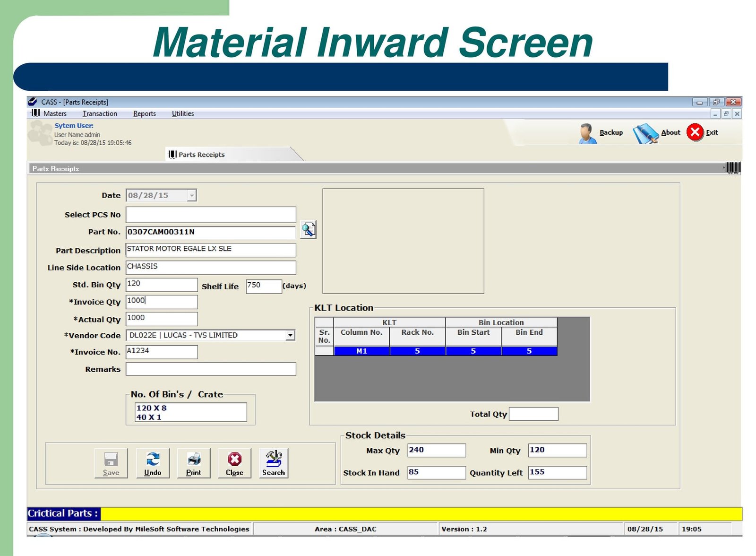756x556 pixels.
Task: Open the Transaction menu
Action: pyautogui.click(x=100, y=113)
